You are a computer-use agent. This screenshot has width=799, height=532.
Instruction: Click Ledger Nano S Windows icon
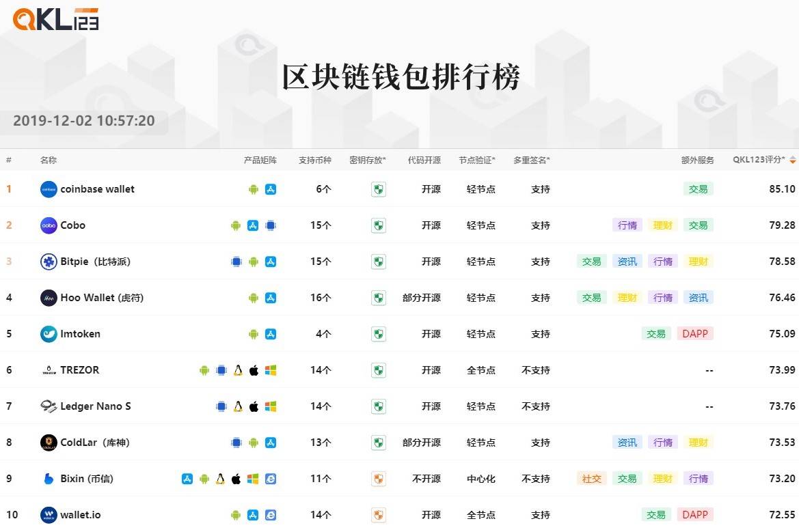pyautogui.click(x=271, y=406)
